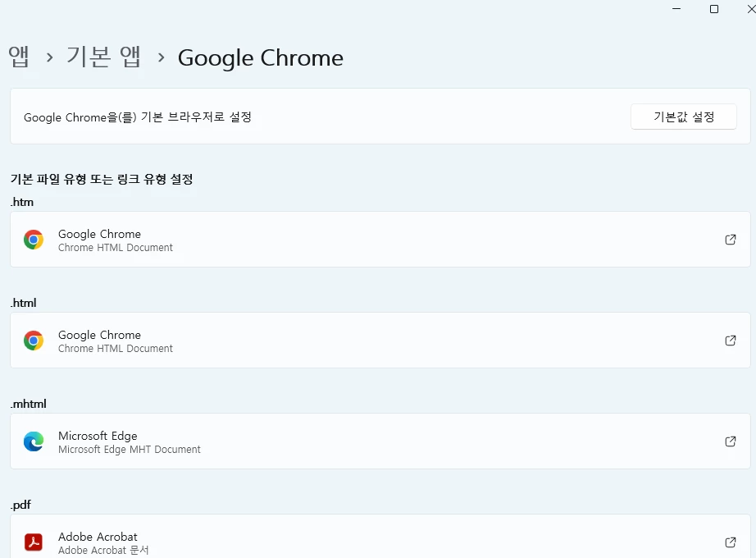This screenshot has width=756, height=558.
Task: Select Microsoft Edge MHT Document text
Action: tap(130, 450)
